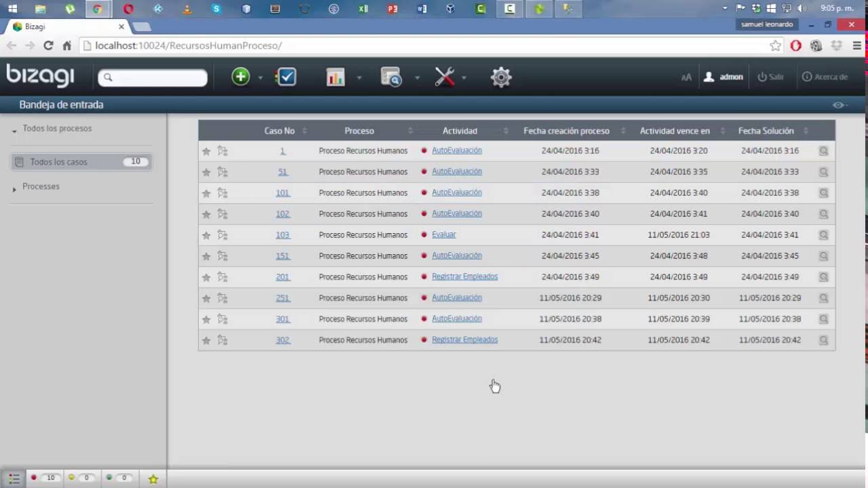Sort by Proceso column arrows
This screenshot has height=488, width=868.
[410, 131]
